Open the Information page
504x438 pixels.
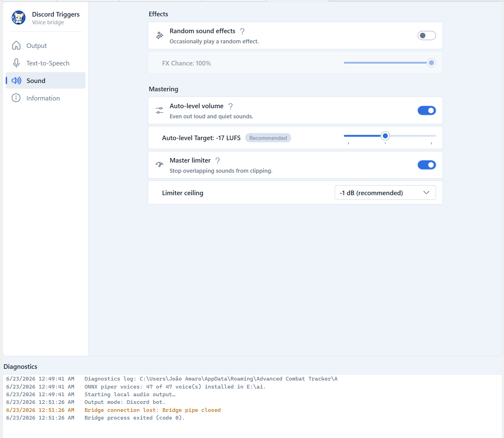click(46, 98)
